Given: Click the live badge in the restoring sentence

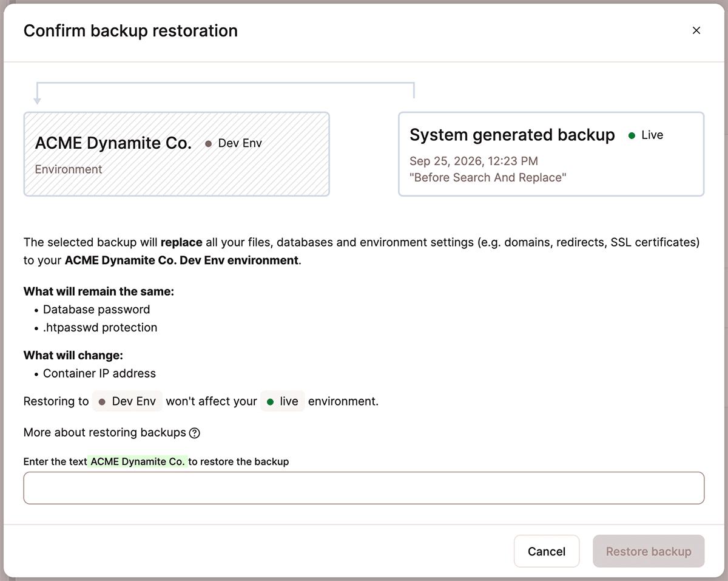Looking at the screenshot, I should pos(282,401).
